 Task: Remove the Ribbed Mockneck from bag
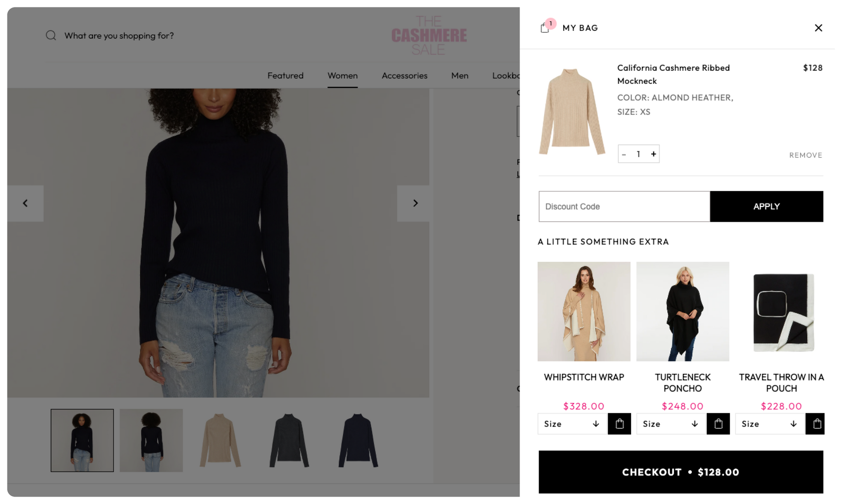[x=805, y=155]
